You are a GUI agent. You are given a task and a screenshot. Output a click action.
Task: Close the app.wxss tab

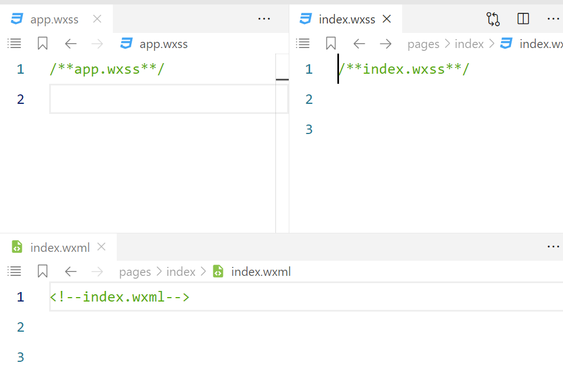(97, 18)
